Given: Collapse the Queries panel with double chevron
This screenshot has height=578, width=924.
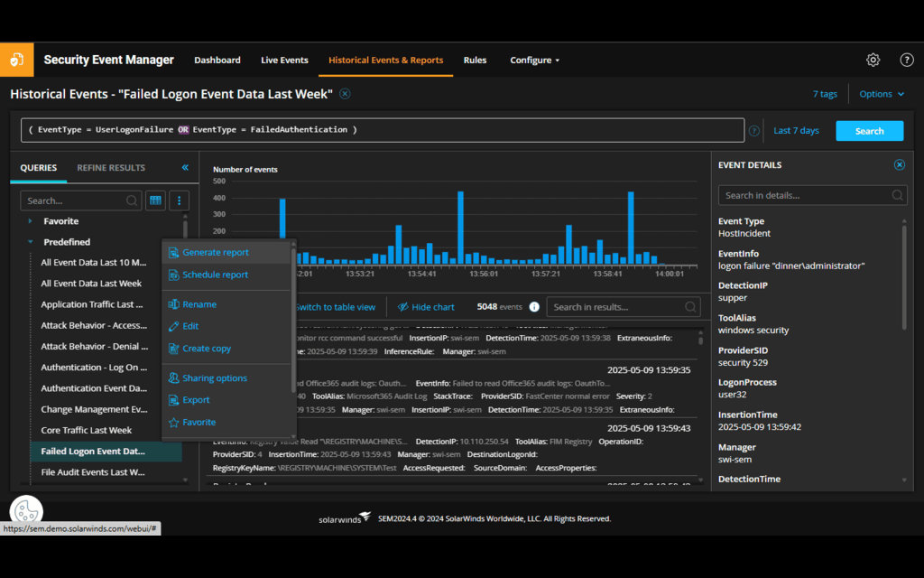Looking at the screenshot, I should [x=185, y=168].
